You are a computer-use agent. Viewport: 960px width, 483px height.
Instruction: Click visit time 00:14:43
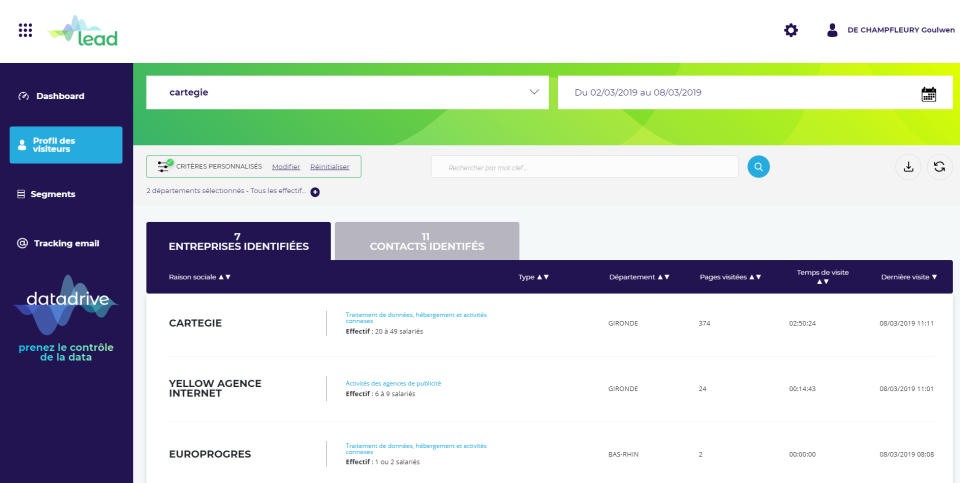802,389
